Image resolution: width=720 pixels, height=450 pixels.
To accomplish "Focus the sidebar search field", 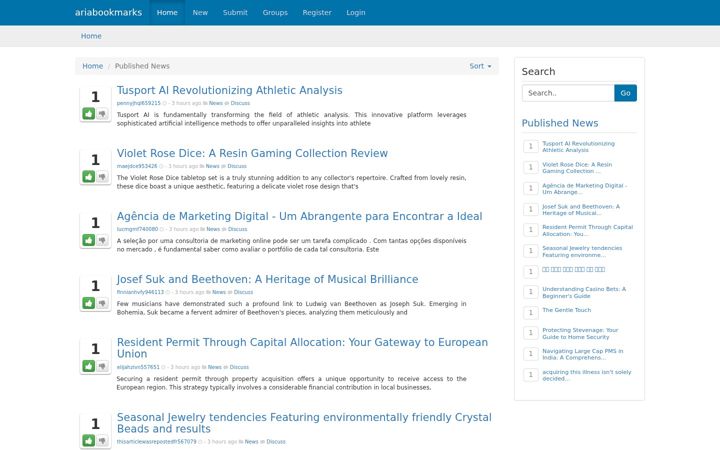I will (x=568, y=93).
